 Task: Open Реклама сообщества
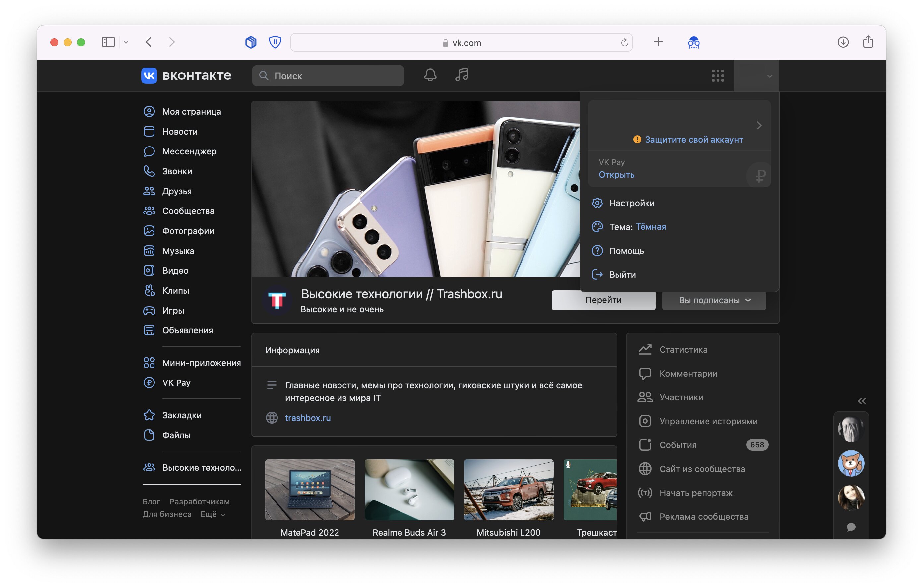[703, 517]
